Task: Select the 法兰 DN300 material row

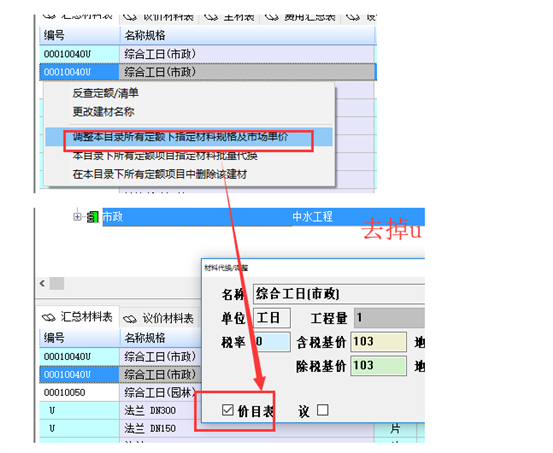Action: tap(120, 410)
